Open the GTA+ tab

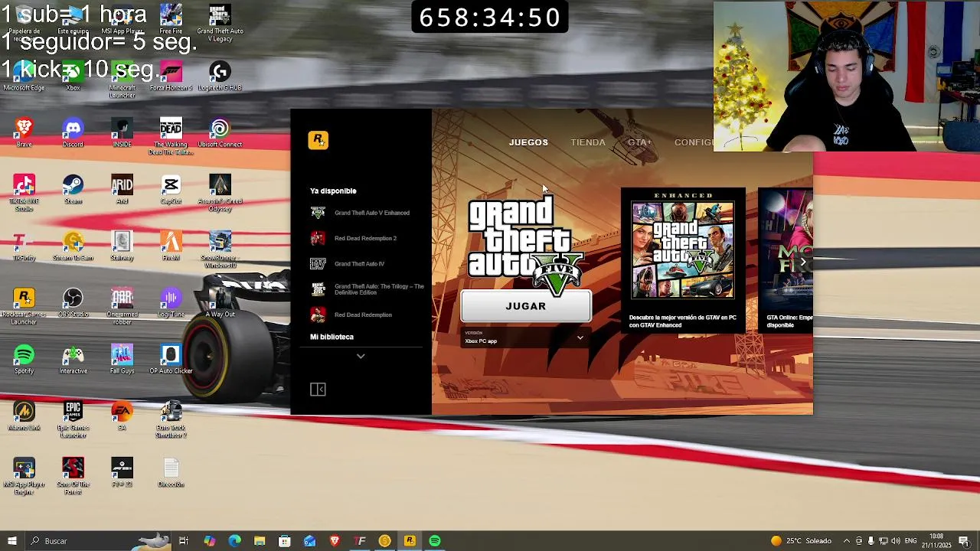pos(639,142)
